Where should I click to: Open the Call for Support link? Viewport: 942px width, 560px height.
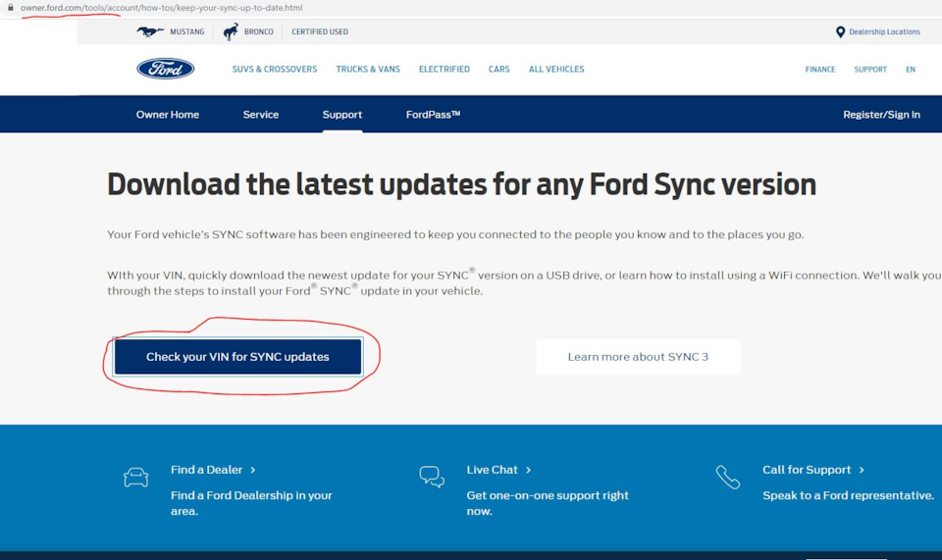(x=807, y=470)
